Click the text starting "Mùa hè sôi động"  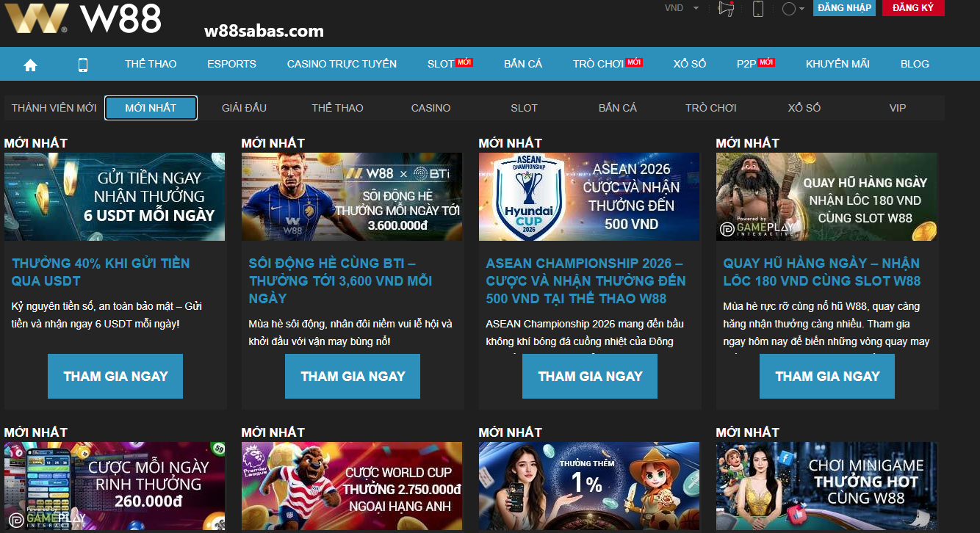[350, 333]
